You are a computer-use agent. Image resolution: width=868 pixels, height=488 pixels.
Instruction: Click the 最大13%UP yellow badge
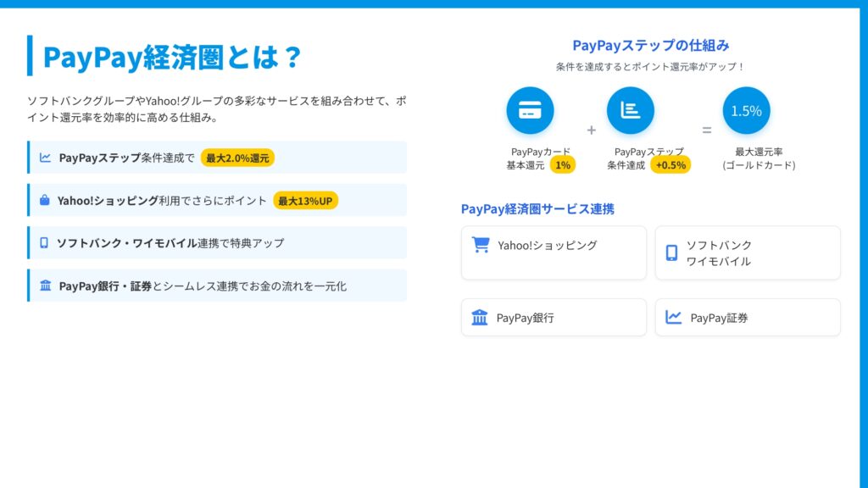pyautogui.click(x=305, y=201)
